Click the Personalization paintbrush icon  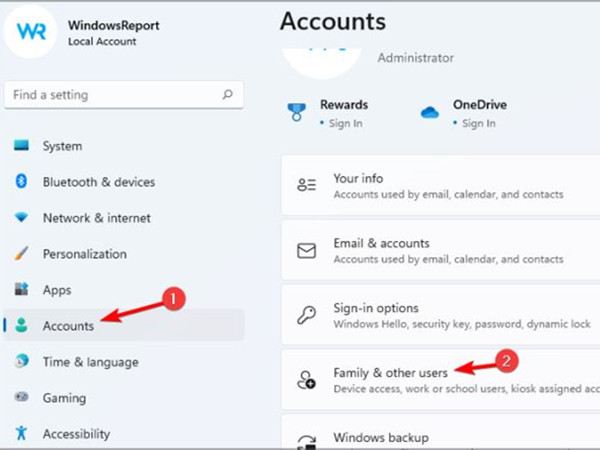(x=22, y=254)
